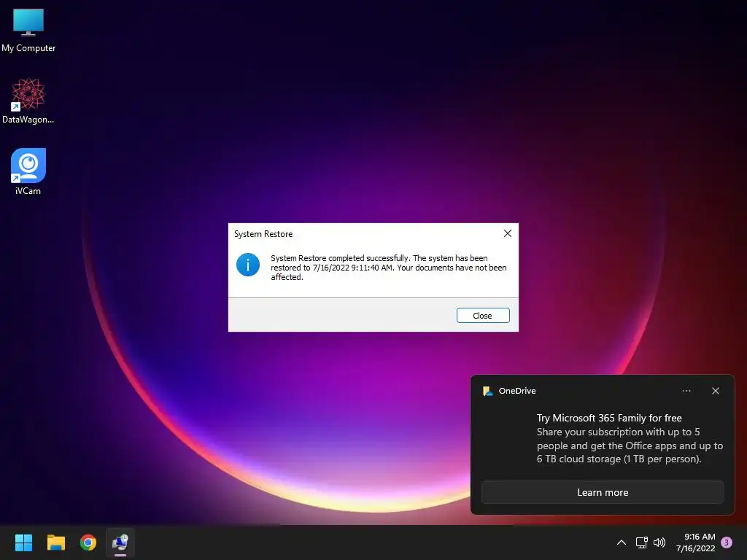The image size is (747, 560).
Task: Click the OneDrive subscription description text
Action: click(x=630, y=446)
